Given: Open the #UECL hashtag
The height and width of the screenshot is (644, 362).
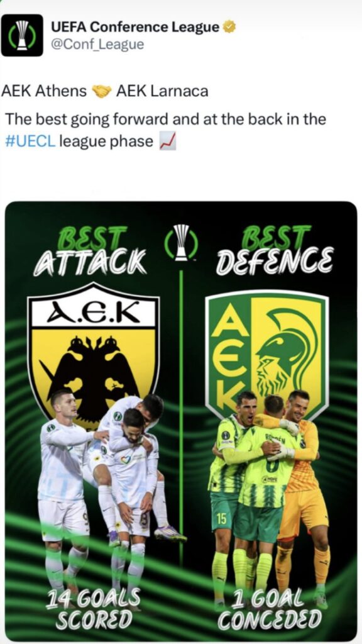Looking at the screenshot, I should [x=30, y=142].
